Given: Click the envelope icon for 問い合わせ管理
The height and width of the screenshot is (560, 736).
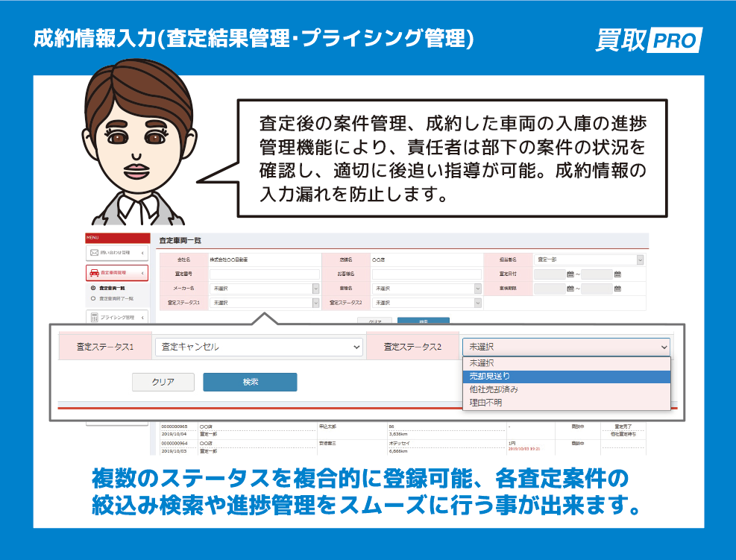Looking at the screenshot, I should (x=94, y=253).
